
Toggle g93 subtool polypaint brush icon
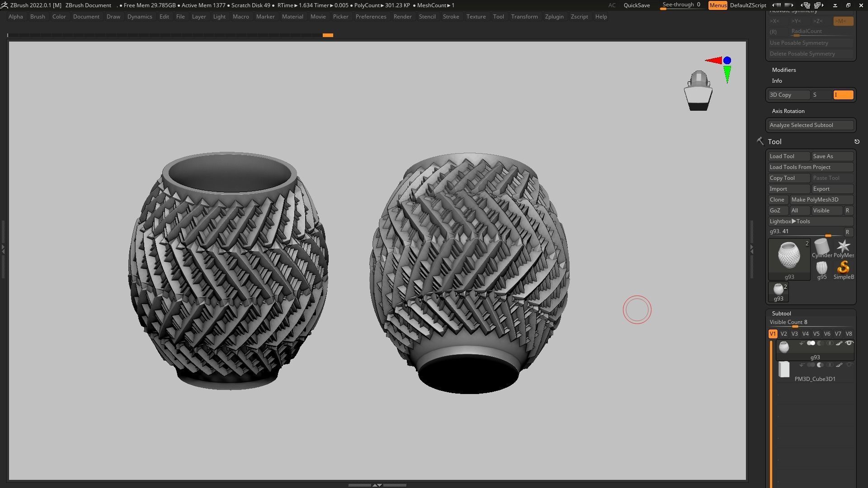[839, 343]
